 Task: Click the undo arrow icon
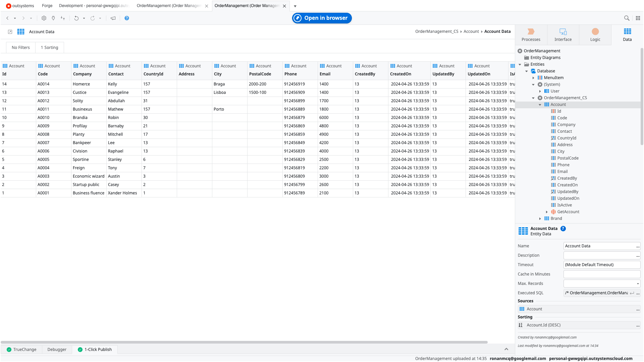click(76, 18)
